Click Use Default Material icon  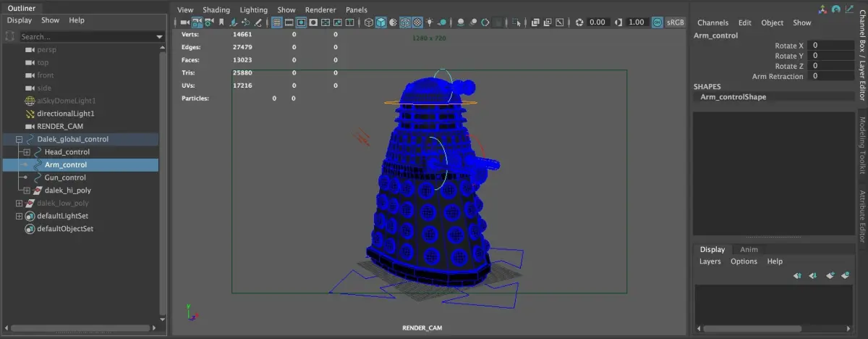pyautogui.click(x=393, y=22)
